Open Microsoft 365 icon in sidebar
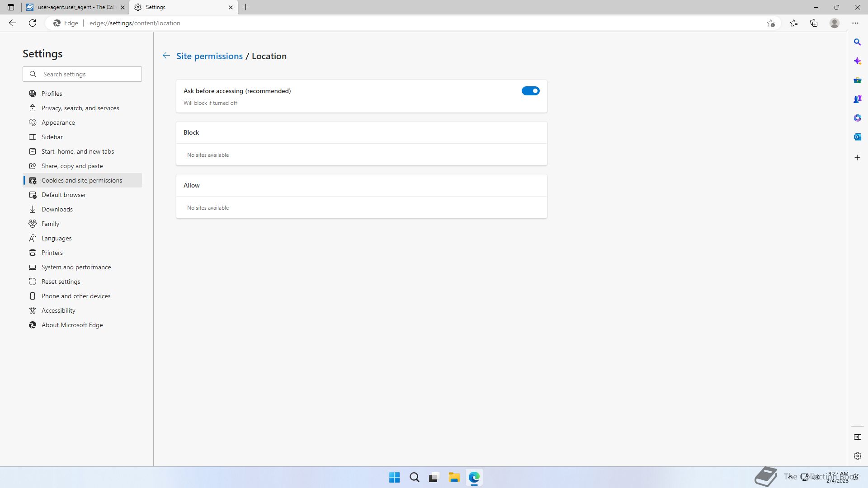 (x=857, y=118)
